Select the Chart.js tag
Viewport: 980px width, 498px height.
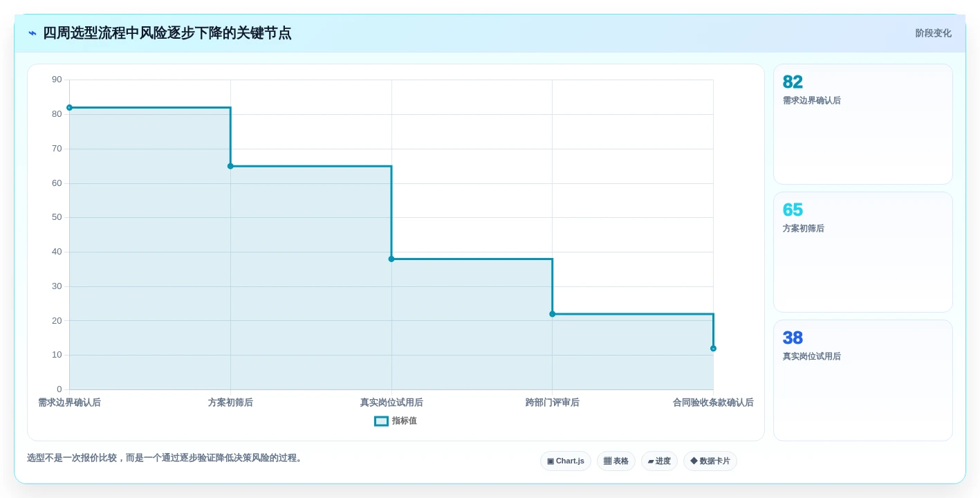coord(566,461)
